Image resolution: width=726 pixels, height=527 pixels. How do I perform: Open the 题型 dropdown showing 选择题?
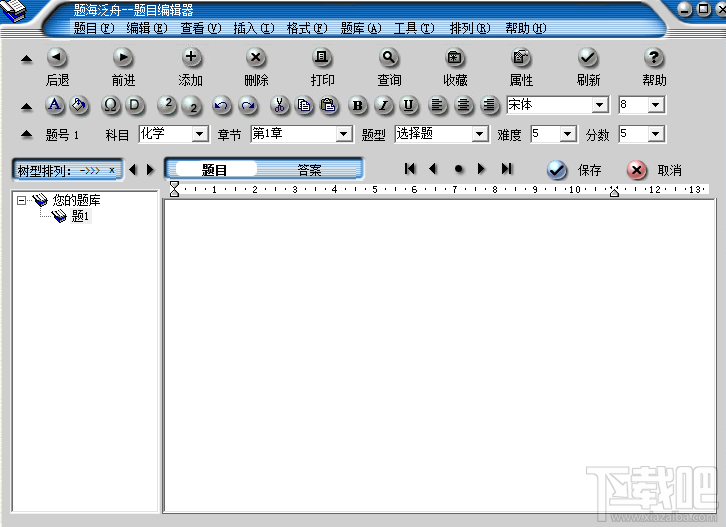point(442,134)
